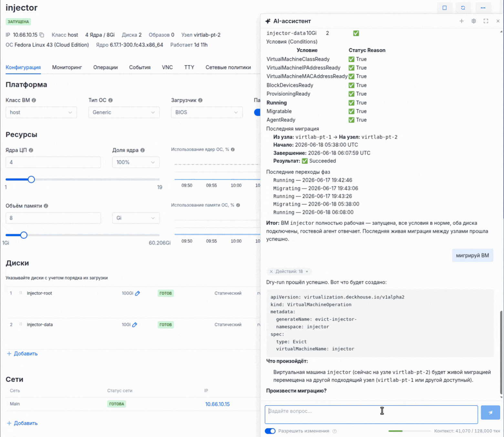Edit size of injector-root disk

(138, 293)
